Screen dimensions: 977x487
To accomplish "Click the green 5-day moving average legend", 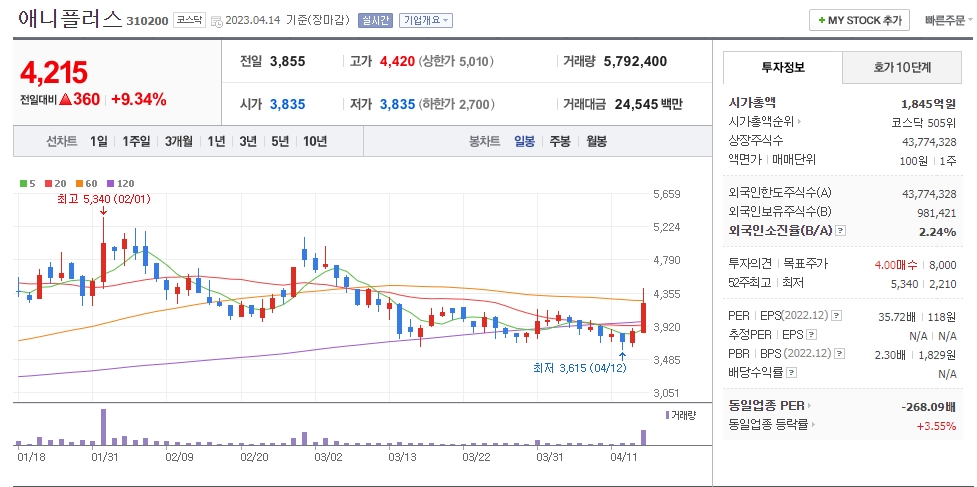I will pos(27,184).
